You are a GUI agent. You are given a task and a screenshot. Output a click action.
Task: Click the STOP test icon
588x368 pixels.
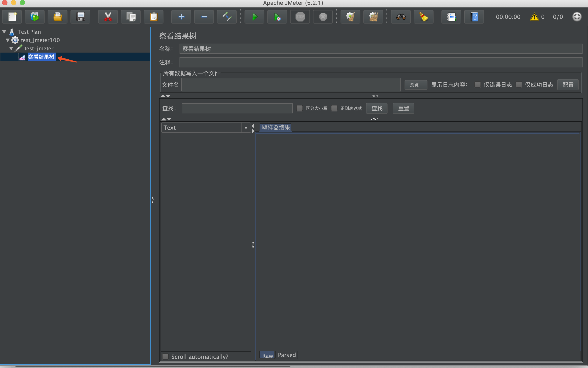pyautogui.click(x=300, y=17)
